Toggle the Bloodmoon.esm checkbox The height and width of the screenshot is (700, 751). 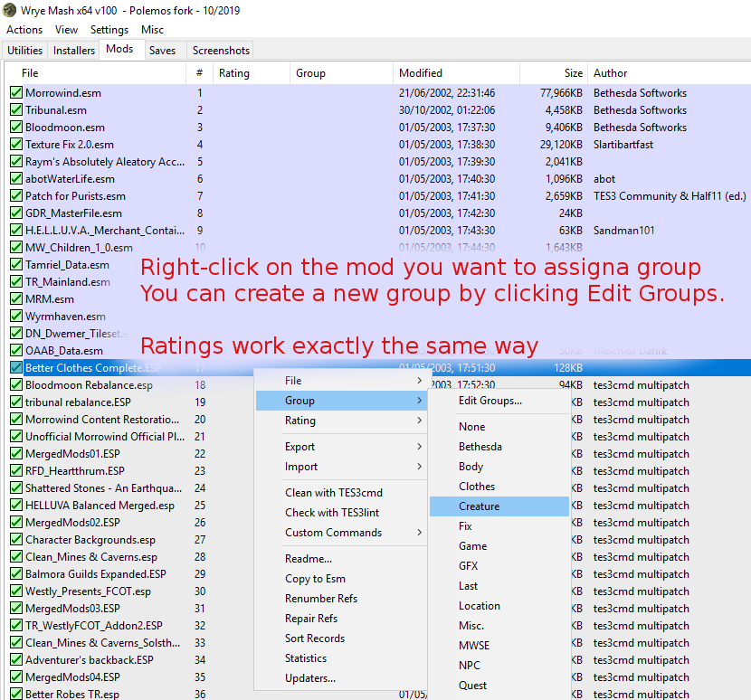pos(15,128)
